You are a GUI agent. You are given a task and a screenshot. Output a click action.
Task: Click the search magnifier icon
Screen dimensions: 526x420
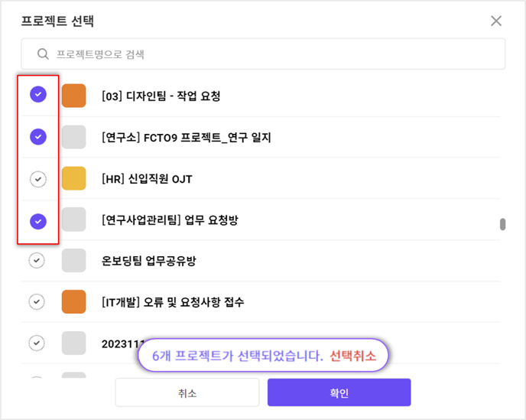click(43, 54)
